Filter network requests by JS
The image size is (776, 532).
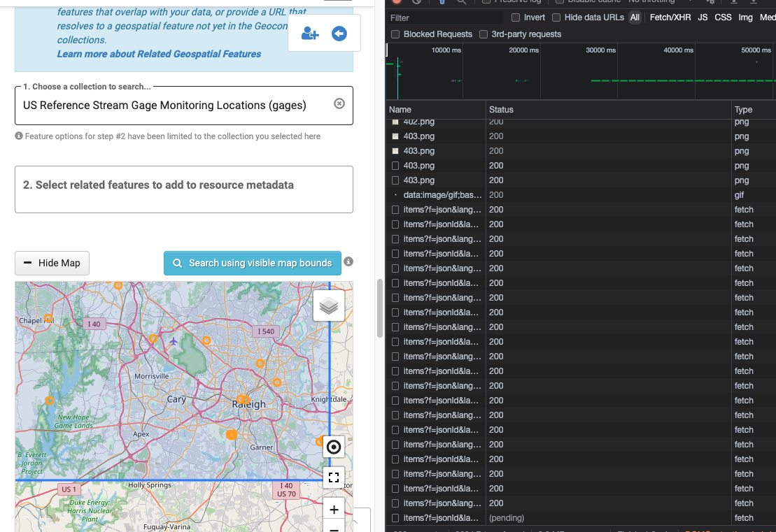pos(703,17)
